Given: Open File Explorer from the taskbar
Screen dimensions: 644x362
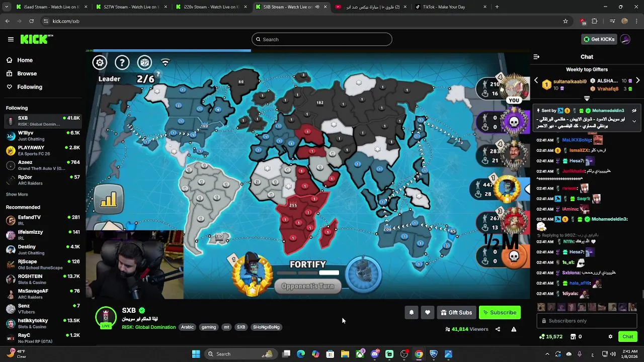Looking at the screenshot, I should pos(345,354).
